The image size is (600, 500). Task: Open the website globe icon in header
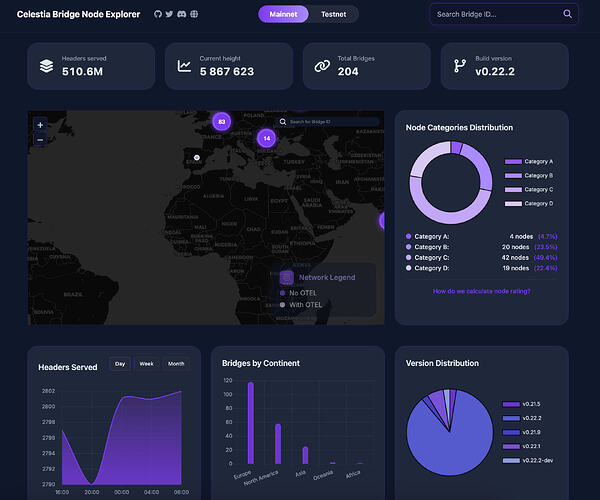pos(194,14)
